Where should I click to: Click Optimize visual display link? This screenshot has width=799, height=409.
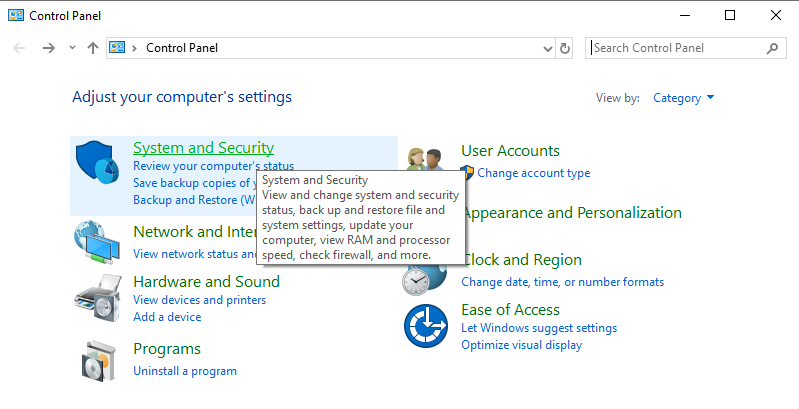[521, 345]
